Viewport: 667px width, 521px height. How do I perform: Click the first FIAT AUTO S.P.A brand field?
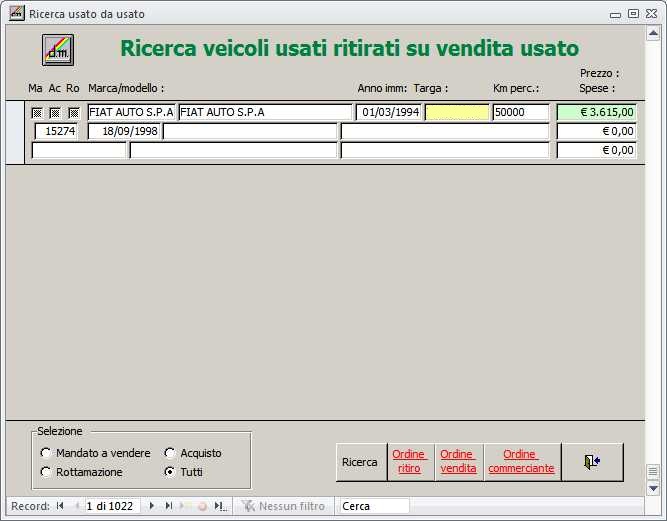pyautogui.click(x=131, y=113)
